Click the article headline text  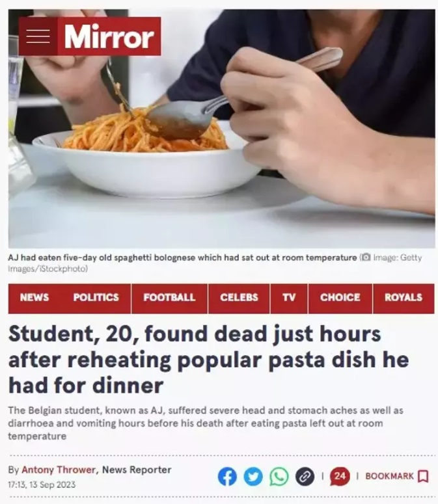(208, 360)
